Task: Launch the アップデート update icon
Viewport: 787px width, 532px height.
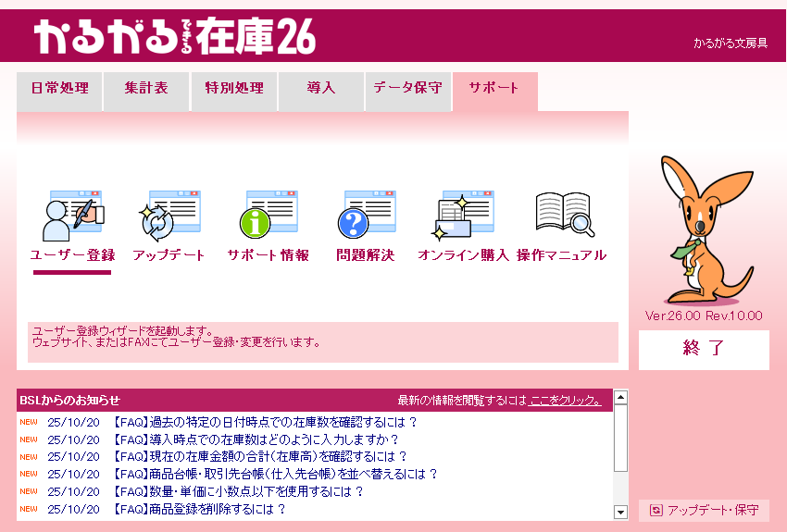Action: pos(169,217)
